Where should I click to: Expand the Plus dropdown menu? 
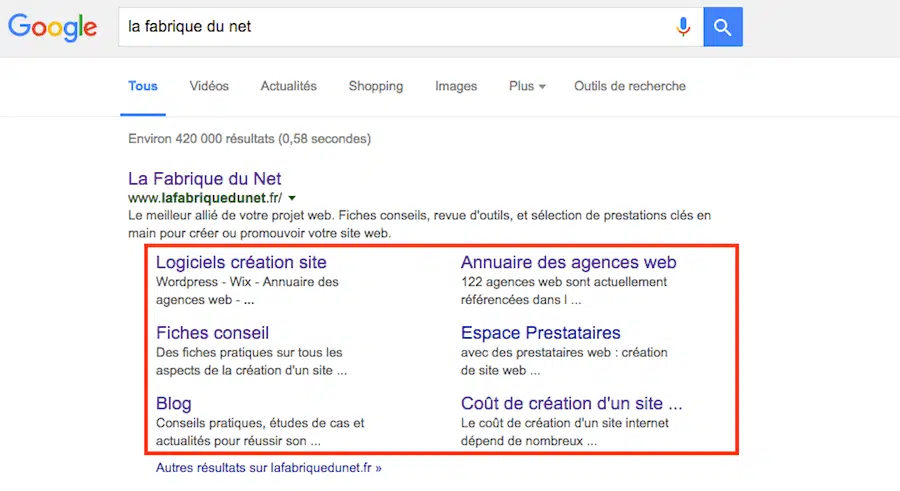tap(527, 86)
